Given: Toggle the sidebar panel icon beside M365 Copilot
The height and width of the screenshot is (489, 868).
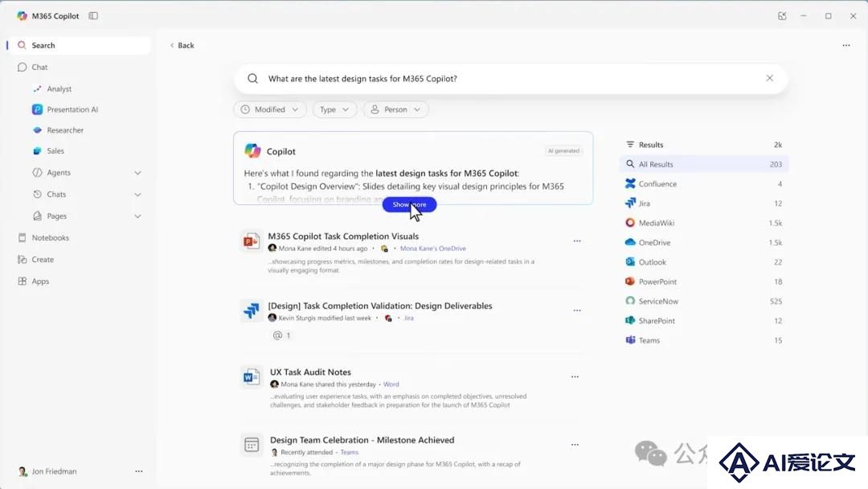Looking at the screenshot, I should click(93, 16).
